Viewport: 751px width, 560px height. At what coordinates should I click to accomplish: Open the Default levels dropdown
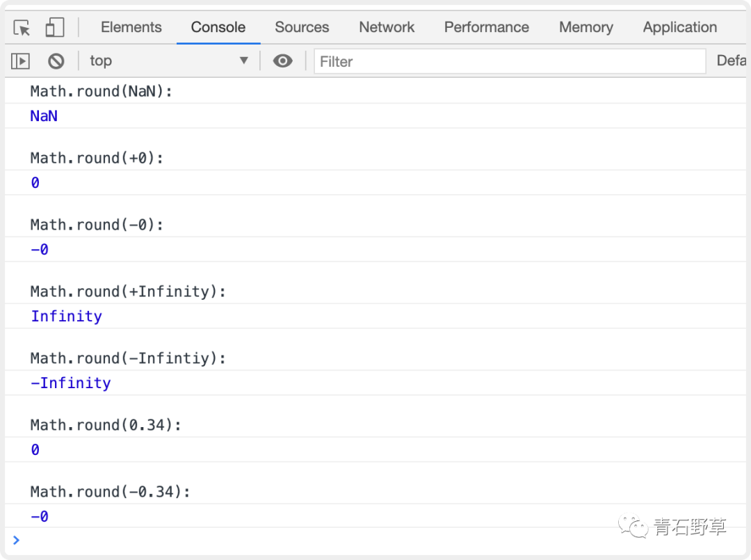point(732,61)
